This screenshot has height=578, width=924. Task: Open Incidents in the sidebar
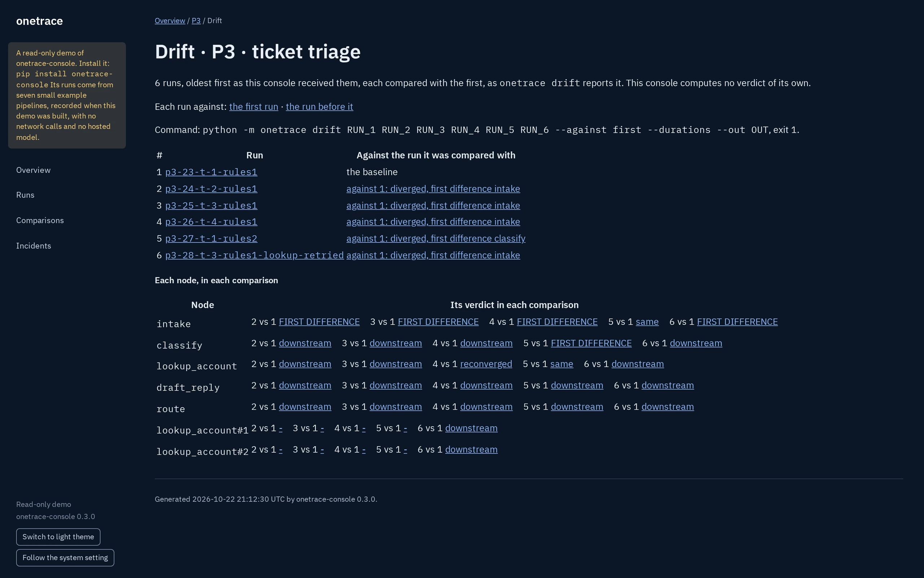tap(34, 246)
